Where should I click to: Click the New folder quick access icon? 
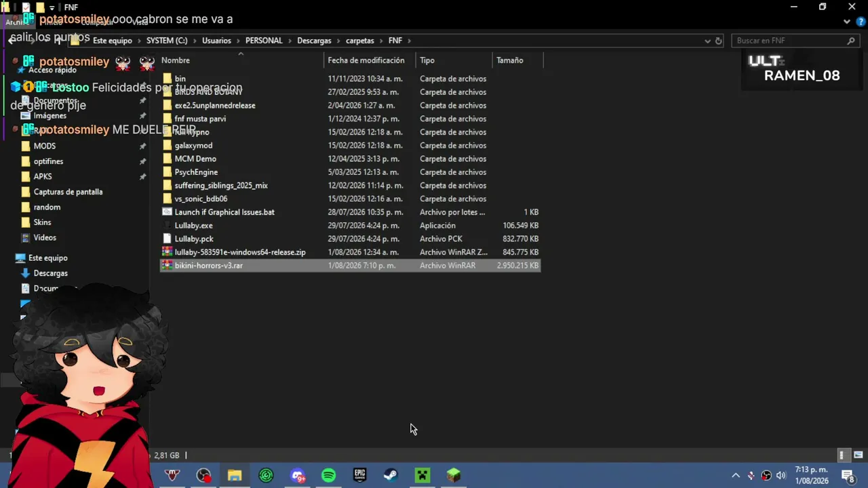40,7
